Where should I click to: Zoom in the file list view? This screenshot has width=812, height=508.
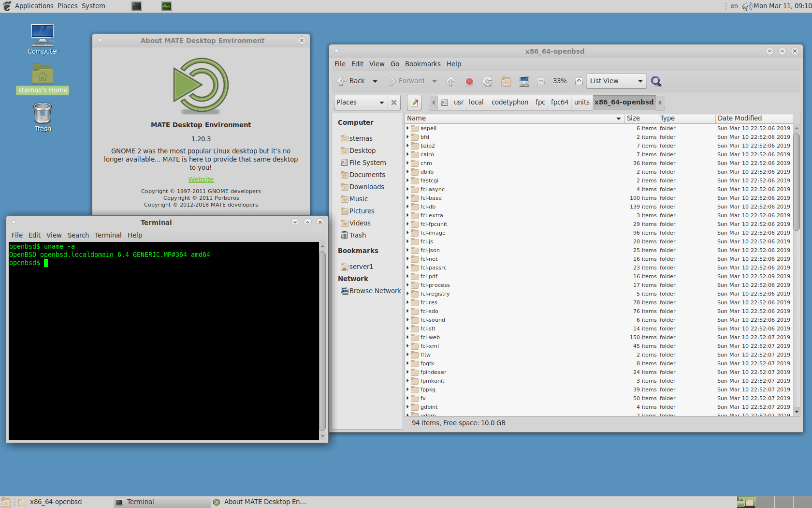pos(579,81)
